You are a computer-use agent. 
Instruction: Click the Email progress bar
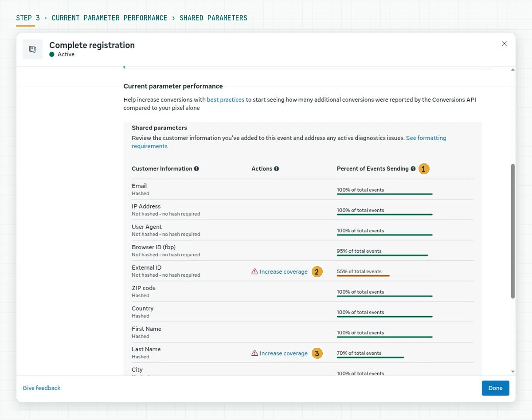[x=384, y=194]
